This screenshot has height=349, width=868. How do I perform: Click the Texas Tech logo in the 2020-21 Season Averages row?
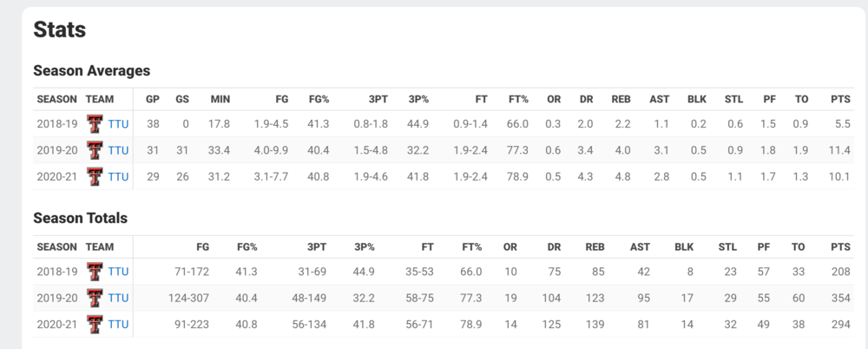point(95,177)
